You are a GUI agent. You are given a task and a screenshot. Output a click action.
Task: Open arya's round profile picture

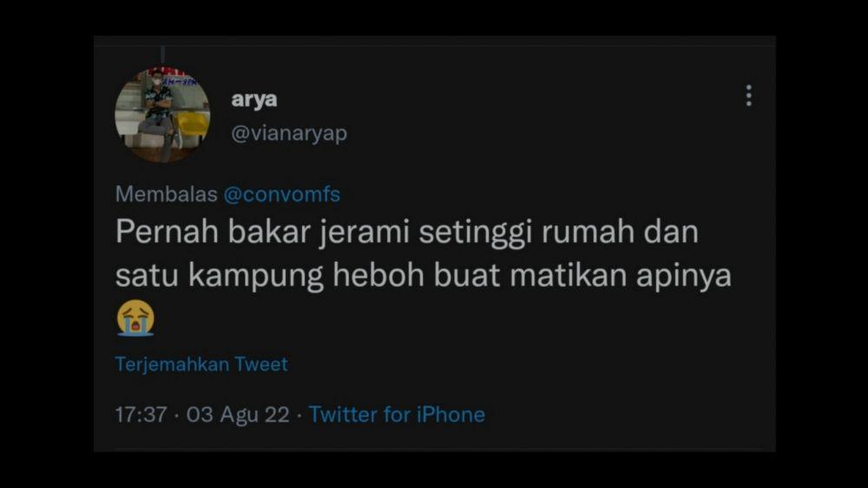tap(162, 115)
